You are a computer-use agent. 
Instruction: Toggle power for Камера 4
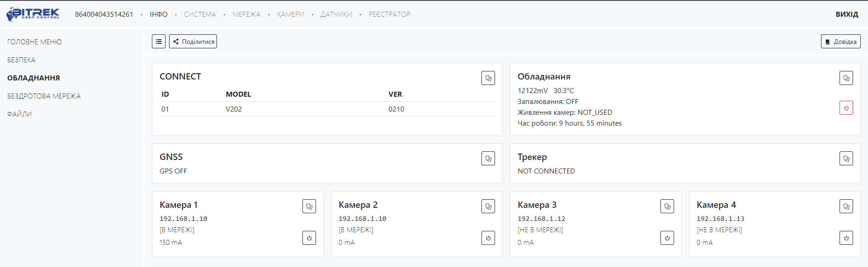pyautogui.click(x=846, y=238)
